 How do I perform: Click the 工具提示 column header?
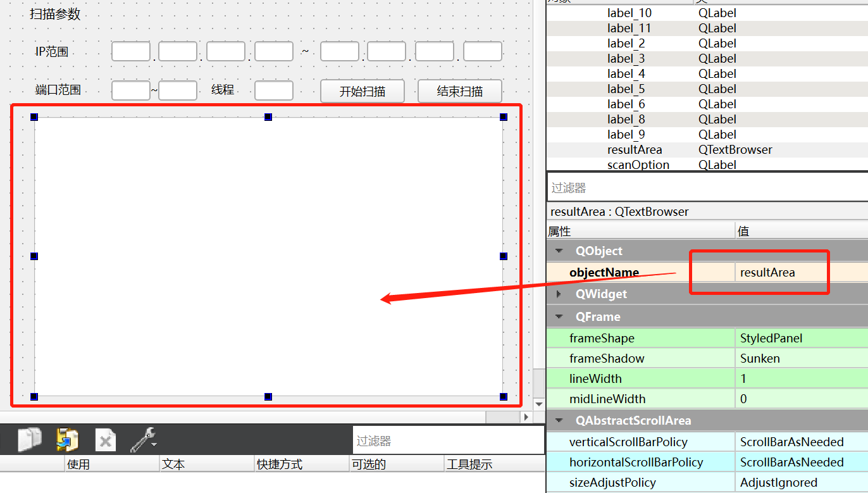point(494,464)
